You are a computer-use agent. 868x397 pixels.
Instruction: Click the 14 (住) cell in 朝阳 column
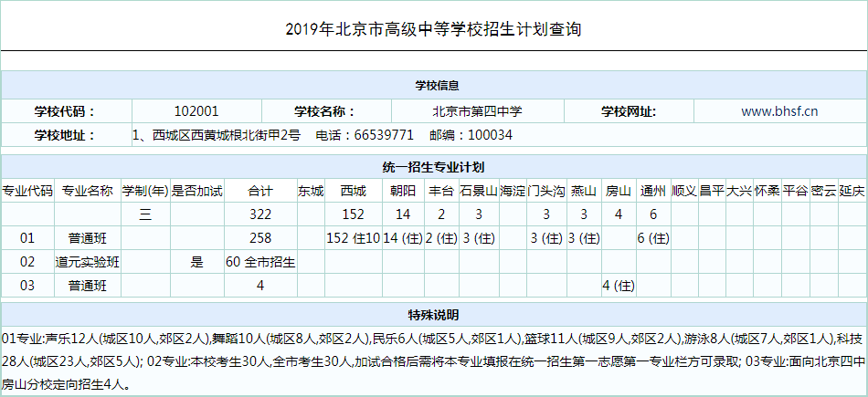tap(403, 238)
